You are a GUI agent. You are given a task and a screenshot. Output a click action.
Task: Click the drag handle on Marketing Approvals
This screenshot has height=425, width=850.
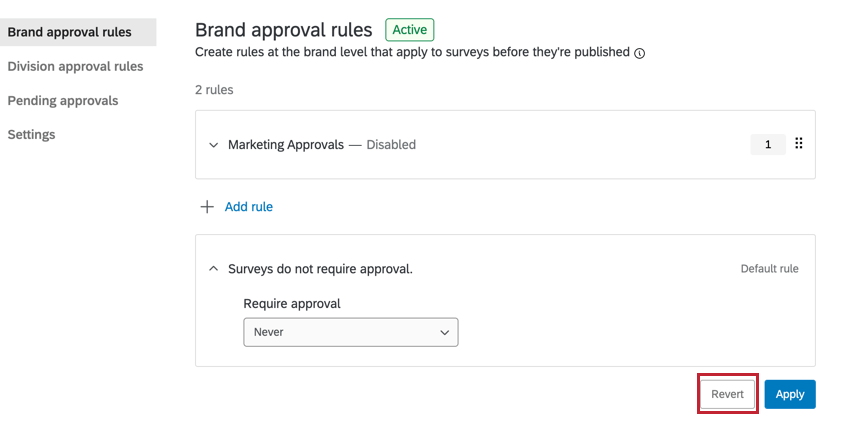pyautogui.click(x=799, y=144)
